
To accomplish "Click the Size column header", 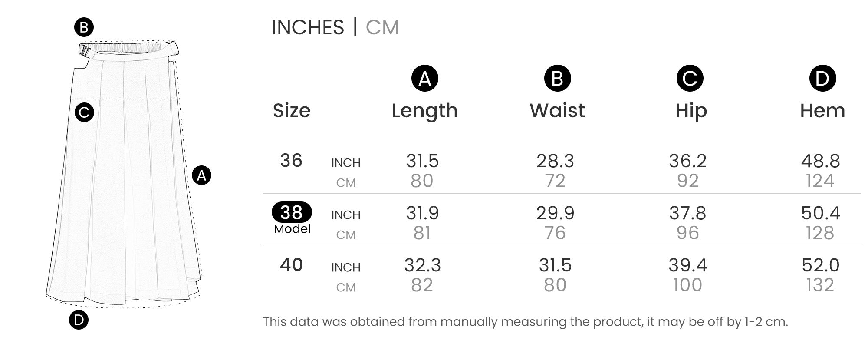I will 292,111.
